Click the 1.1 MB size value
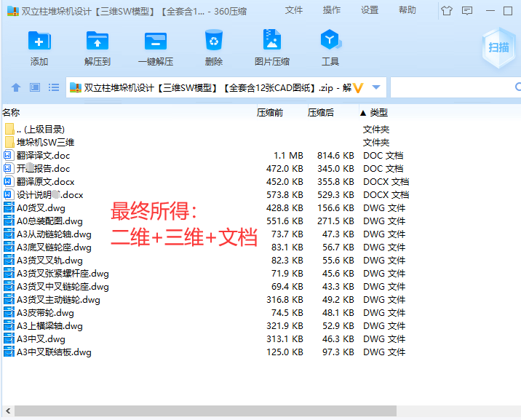 288,156
